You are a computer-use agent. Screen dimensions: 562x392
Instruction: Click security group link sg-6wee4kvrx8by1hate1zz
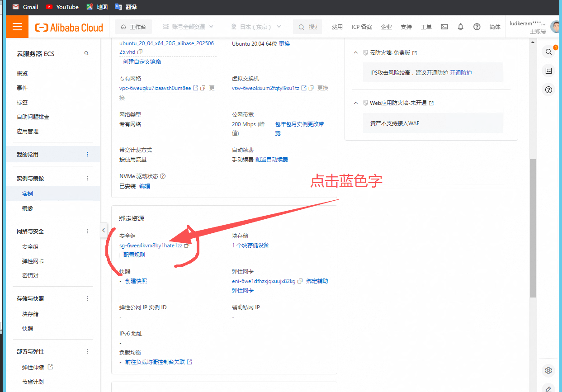(x=151, y=246)
